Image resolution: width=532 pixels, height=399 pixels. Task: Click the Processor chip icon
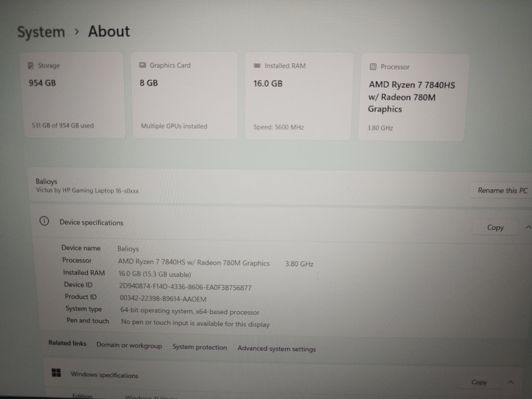pos(373,67)
